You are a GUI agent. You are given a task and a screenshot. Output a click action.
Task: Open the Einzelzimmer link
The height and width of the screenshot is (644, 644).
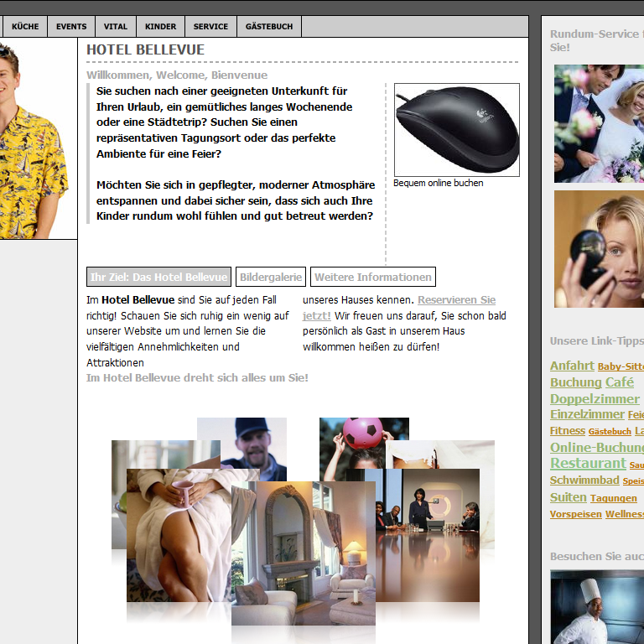pos(587,414)
